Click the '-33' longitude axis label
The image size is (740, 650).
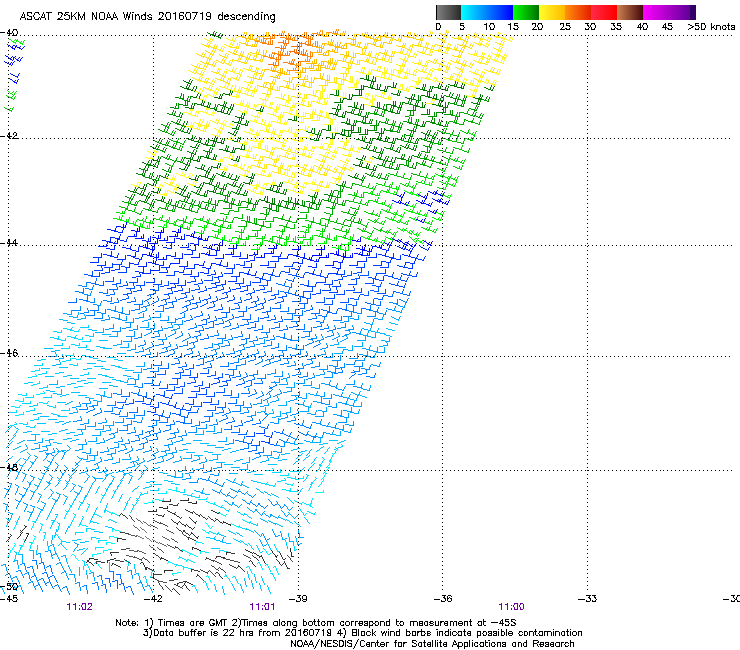(588, 599)
